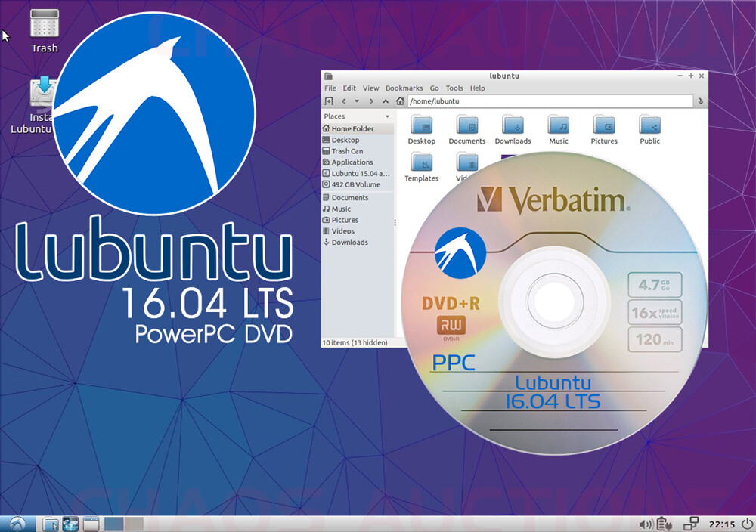Go to parent directory with the Up arrow

tap(385, 101)
